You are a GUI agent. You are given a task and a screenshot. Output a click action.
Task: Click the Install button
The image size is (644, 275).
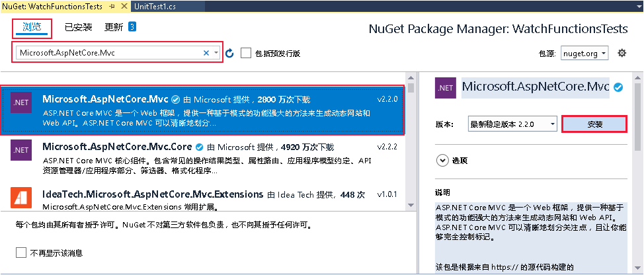pos(594,124)
